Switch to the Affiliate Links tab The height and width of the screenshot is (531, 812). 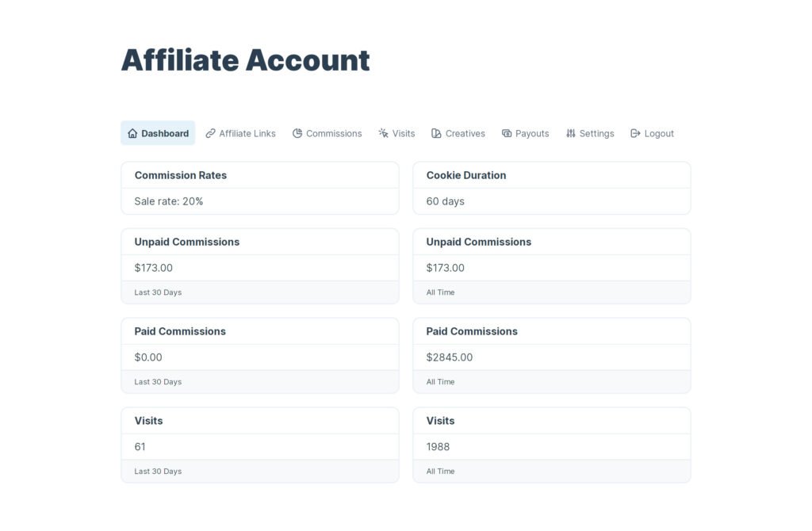pyautogui.click(x=241, y=133)
